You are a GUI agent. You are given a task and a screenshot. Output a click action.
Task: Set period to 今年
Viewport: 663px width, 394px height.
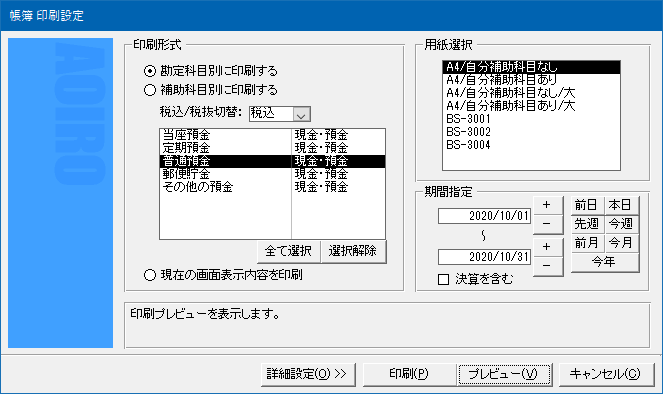click(x=604, y=263)
